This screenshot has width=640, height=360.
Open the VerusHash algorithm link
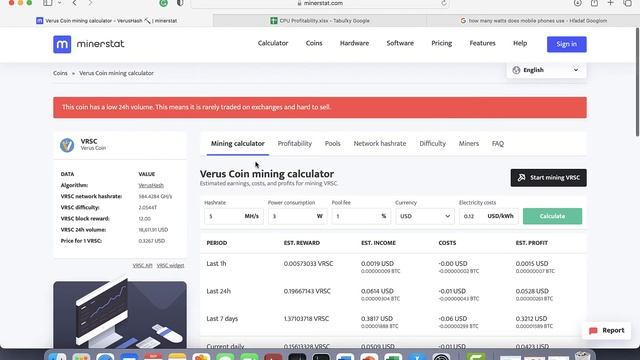point(151,185)
